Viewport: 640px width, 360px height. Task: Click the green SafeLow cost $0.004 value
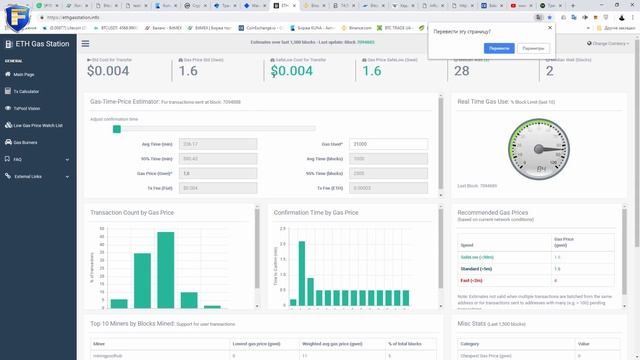pyautogui.click(x=291, y=71)
